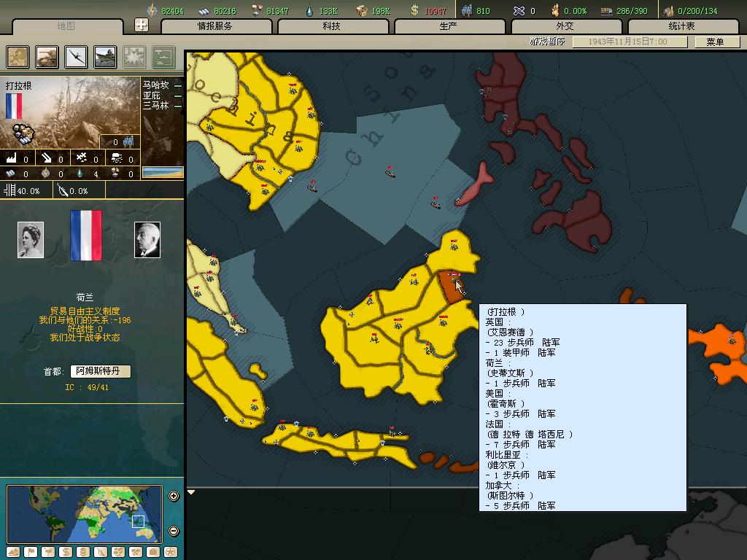Open the 生产 tab
Viewport: 747px width, 560px height.
[449, 26]
